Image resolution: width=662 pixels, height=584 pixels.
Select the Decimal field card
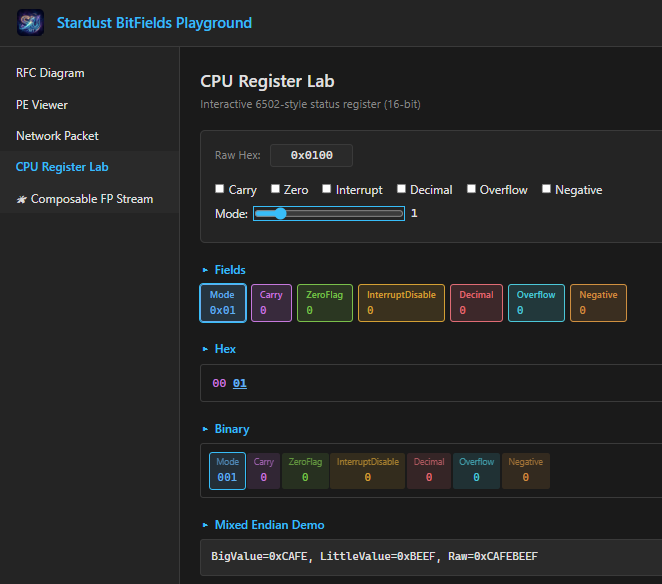pyautogui.click(x=476, y=303)
